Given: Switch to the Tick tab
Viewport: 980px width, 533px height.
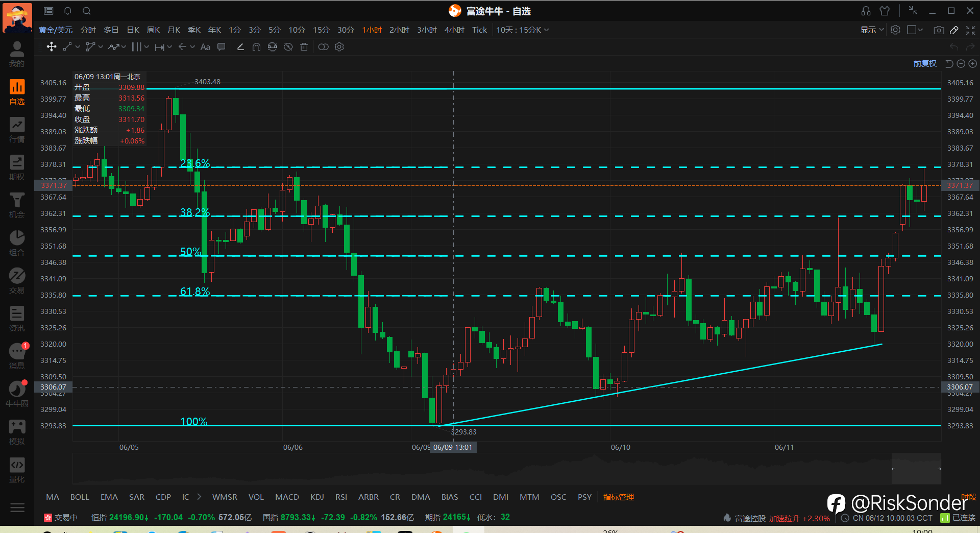Looking at the screenshot, I should point(479,30).
